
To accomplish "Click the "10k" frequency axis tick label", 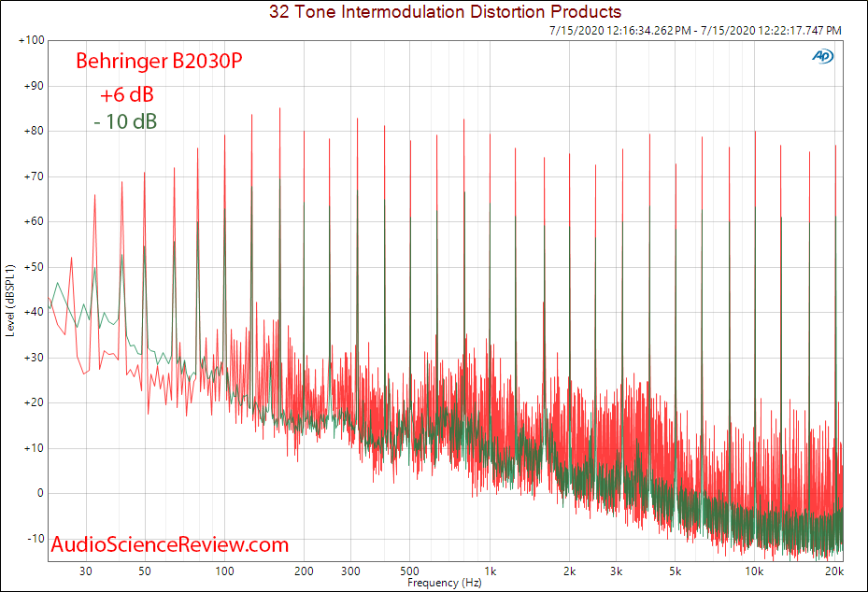I will (x=755, y=571).
